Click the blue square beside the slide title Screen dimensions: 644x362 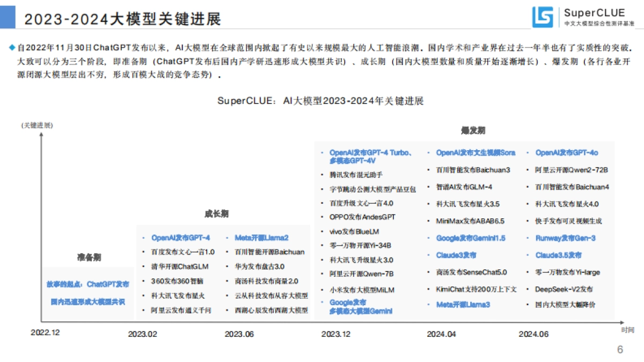coord(9,17)
